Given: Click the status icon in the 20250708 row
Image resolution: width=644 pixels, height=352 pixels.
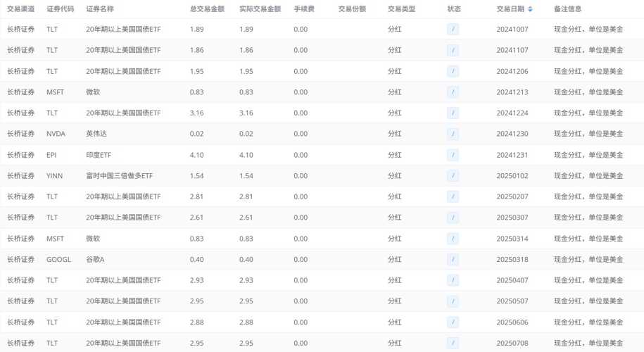Looking at the screenshot, I should coord(453,343).
